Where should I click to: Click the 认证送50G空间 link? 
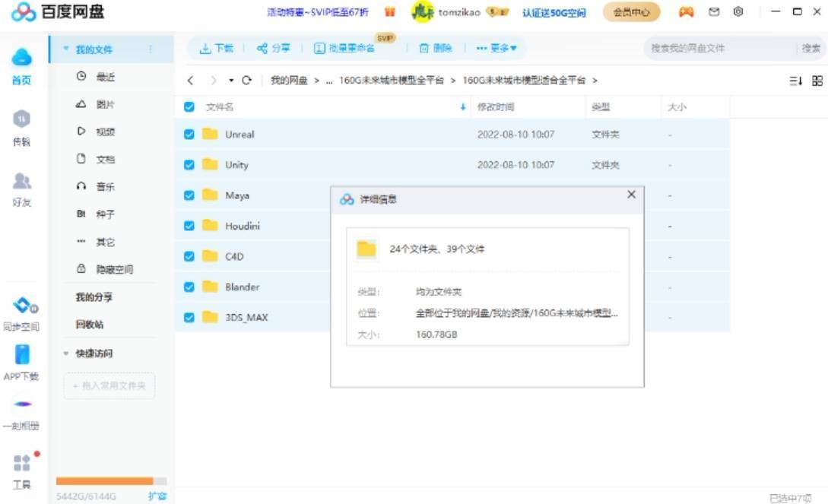point(554,13)
